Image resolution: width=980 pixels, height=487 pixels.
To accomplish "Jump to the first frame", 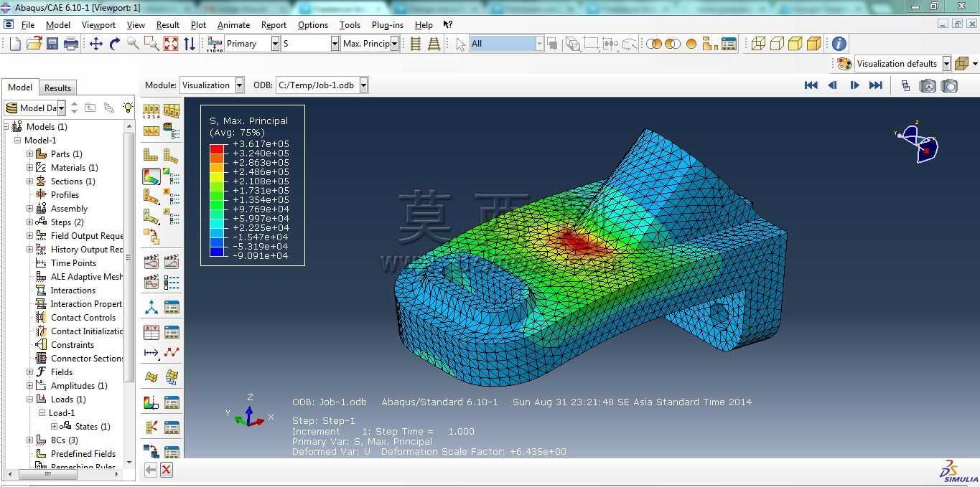I will 811,85.
